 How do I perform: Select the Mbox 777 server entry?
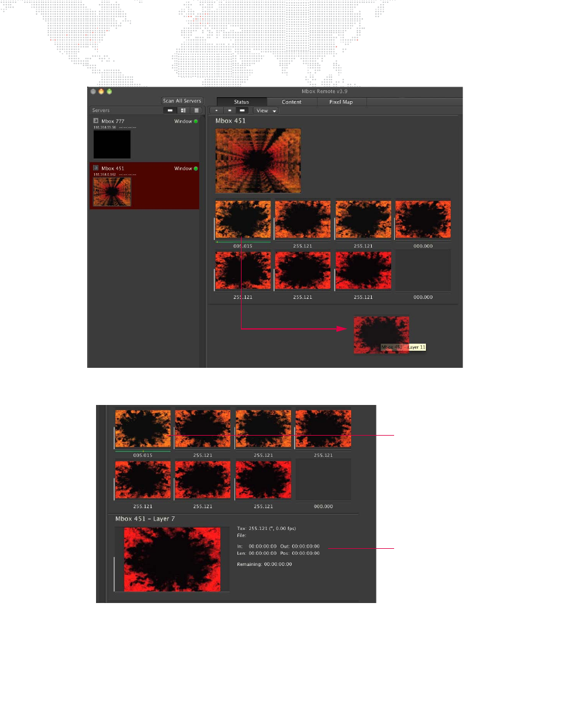coord(144,137)
